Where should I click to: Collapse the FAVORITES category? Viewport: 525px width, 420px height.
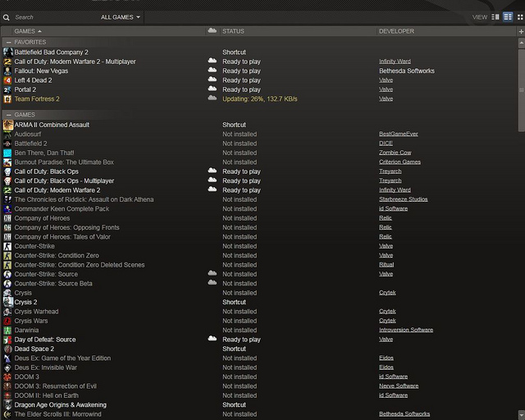9,42
